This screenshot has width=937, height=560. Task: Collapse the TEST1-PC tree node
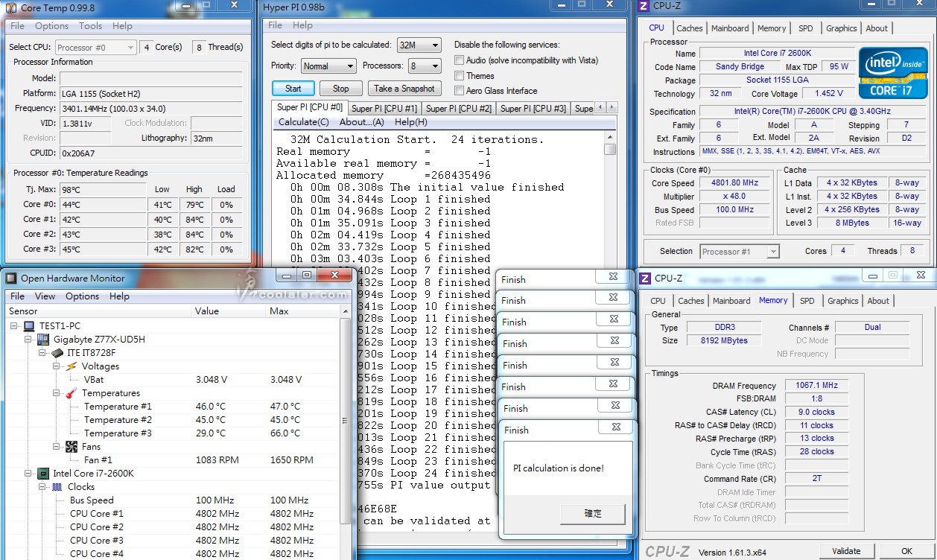click(15, 326)
